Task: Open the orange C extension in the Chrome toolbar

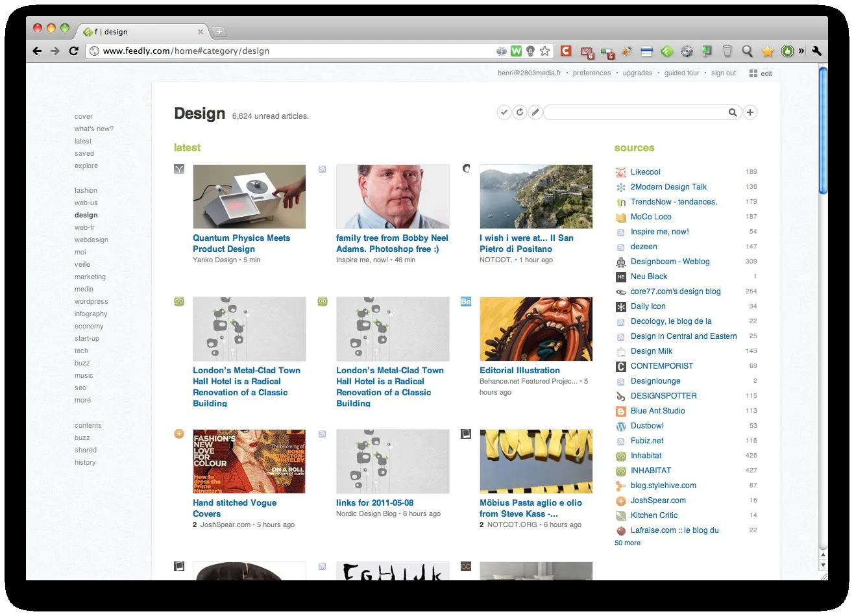Action: 567,51
